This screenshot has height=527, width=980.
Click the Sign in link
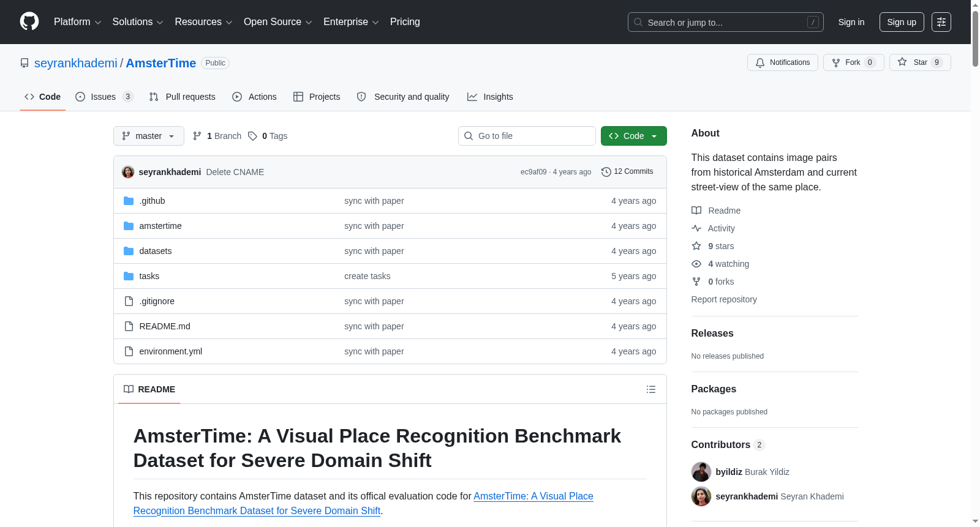click(x=851, y=22)
